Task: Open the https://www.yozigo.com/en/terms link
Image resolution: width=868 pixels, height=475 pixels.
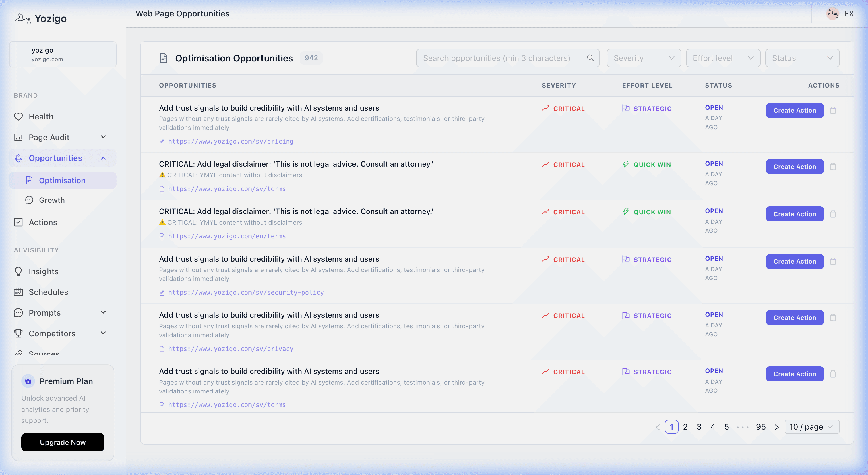Action: click(x=227, y=236)
